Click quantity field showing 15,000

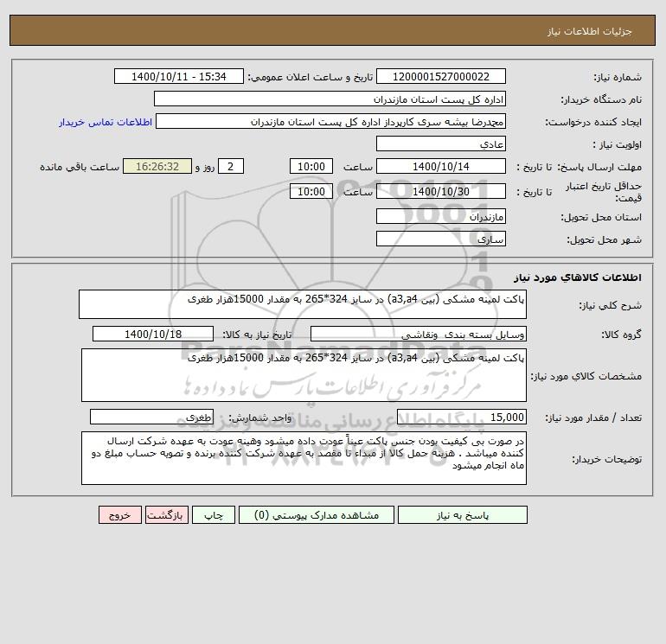point(462,418)
